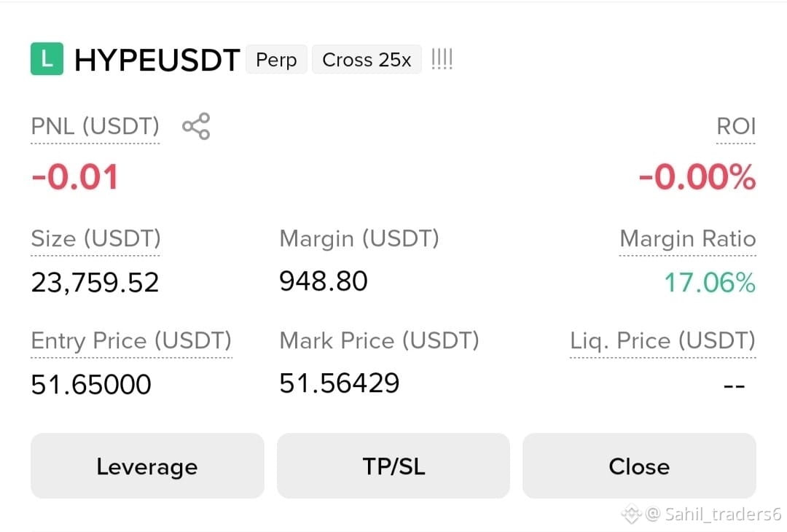Click the green L long-position badge
This screenshot has width=787, height=532.
47,59
